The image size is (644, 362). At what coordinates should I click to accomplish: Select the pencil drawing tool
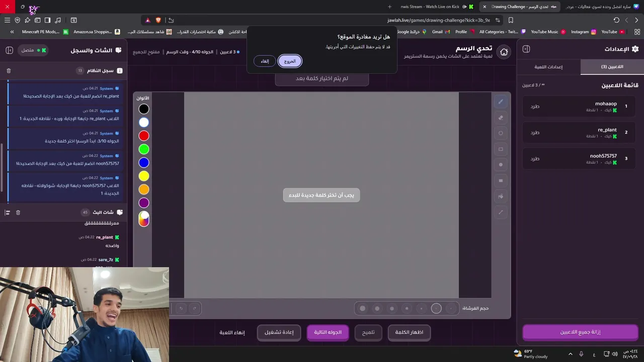click(501, 102)
